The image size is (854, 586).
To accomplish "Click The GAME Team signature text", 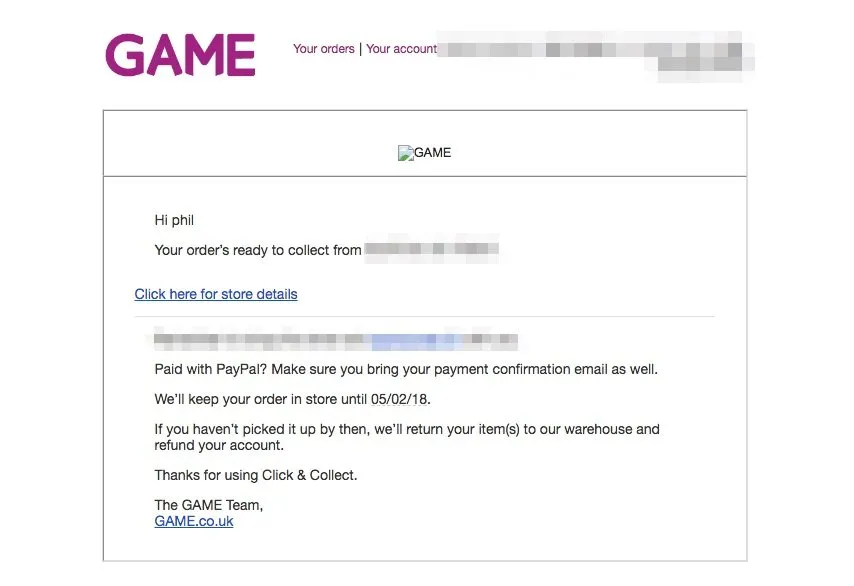I will [209, 505].
